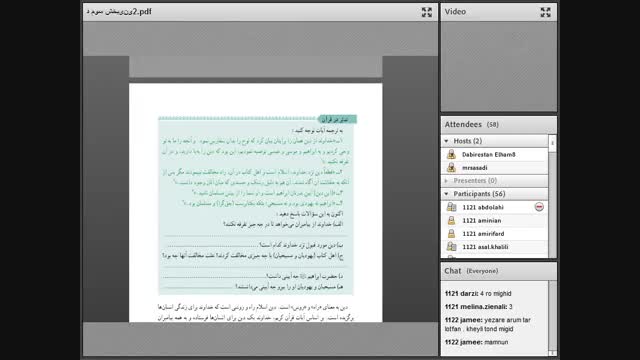Click the participant icon for 1121 aminian
The width and height of the screenshot is (640, 360).
tap(451, 220)
